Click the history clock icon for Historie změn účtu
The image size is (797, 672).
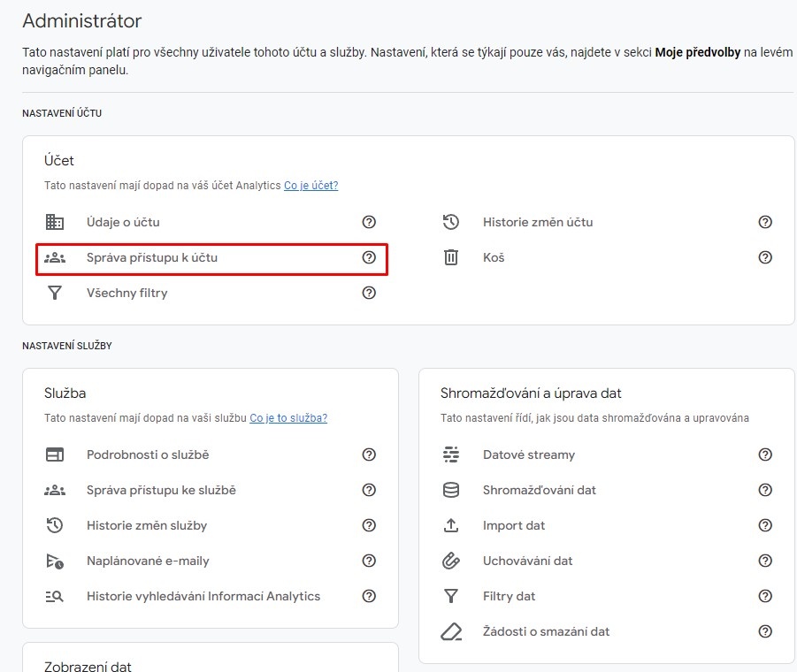click(451, 222)
